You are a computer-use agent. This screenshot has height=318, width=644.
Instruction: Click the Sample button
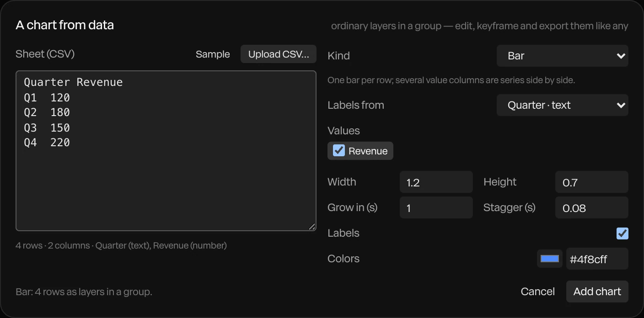click(x=213, y=54)
